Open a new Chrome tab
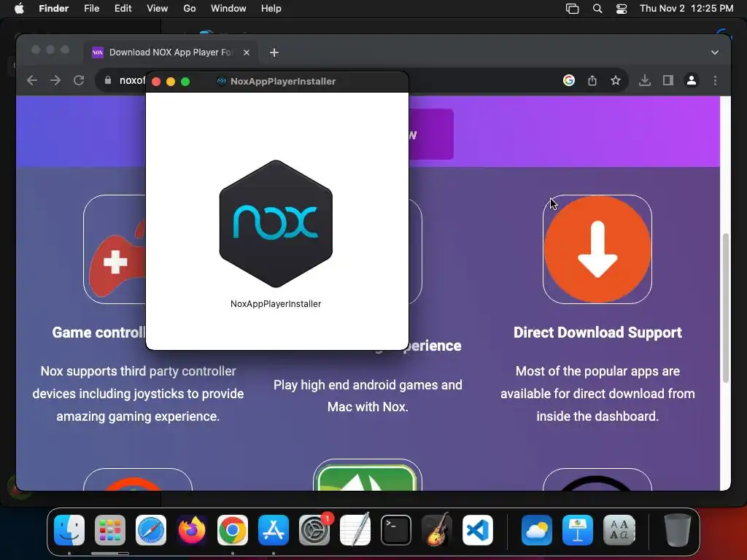This screenshot has height=560, width=747. click(274, 52)
